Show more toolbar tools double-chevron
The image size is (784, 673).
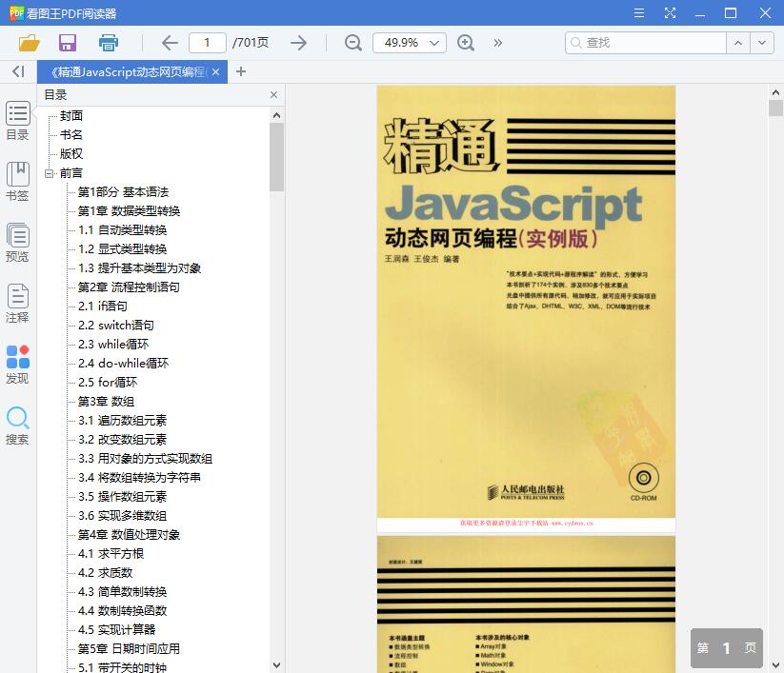tap(497, 43)
